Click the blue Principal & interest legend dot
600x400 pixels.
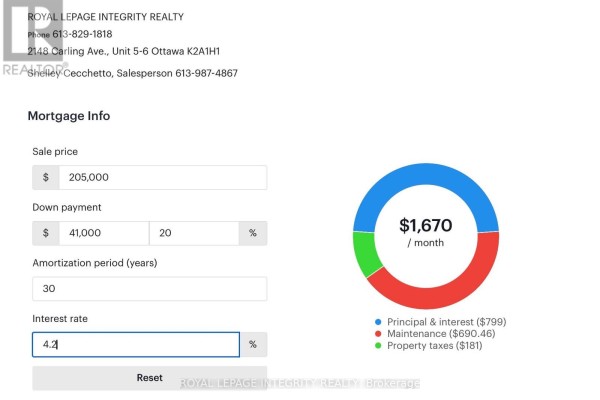pyautogui.click(x=378, y=322)
